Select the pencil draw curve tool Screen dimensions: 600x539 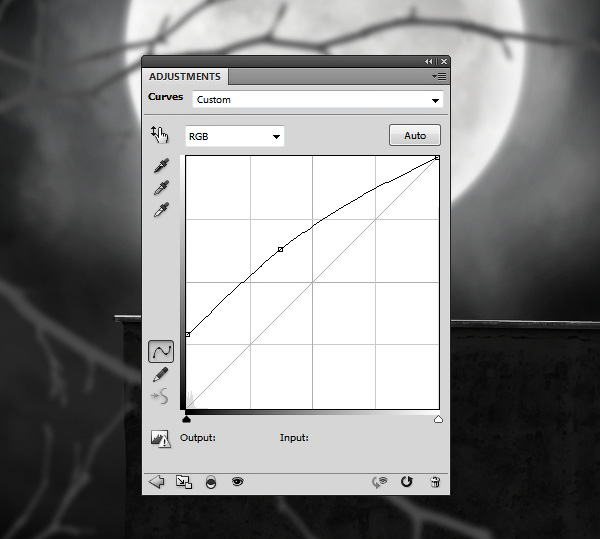(160, 375)
